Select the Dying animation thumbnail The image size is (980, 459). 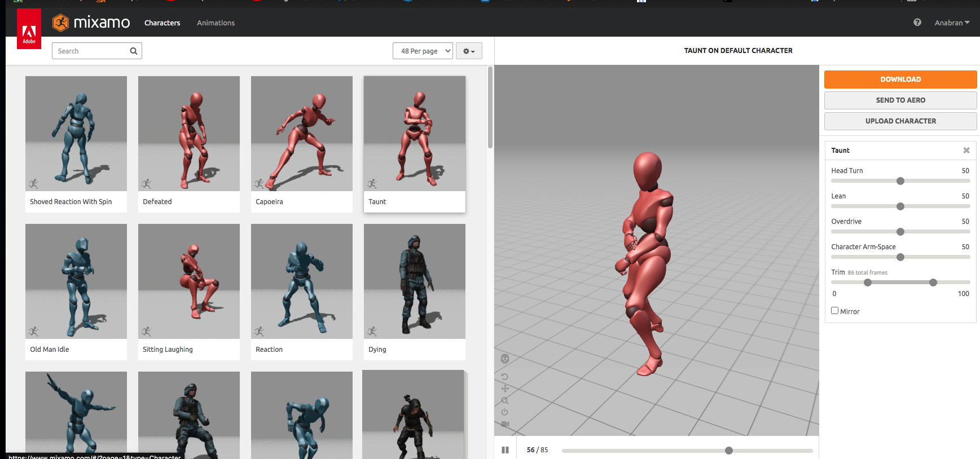click(415, 281)
